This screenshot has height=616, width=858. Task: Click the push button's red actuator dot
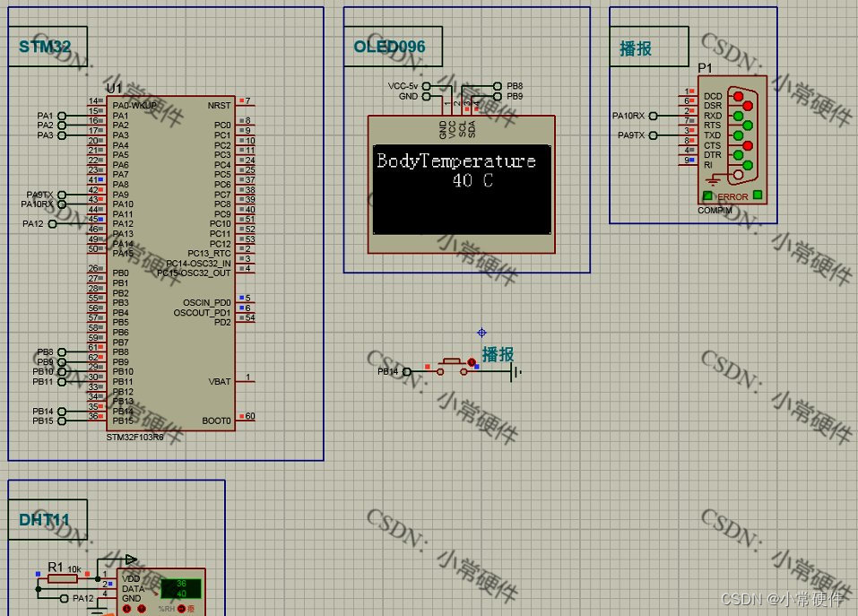(472, 362)
